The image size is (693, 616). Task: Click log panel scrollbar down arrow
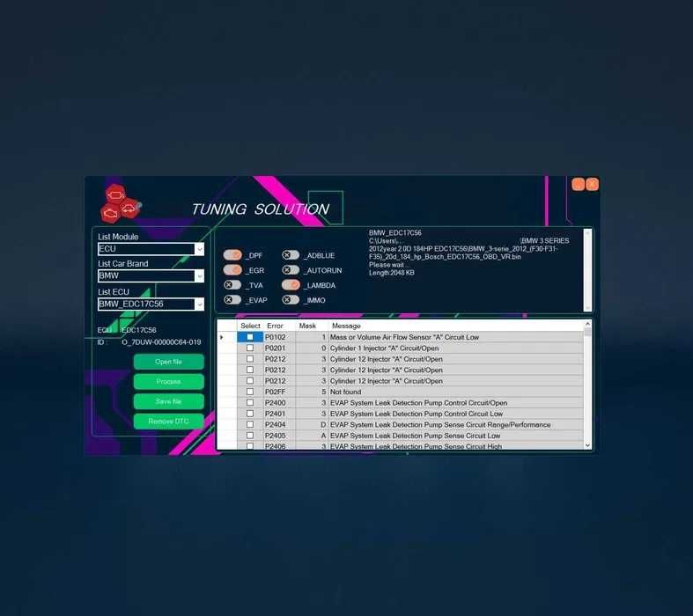click(x=587, y=308)
